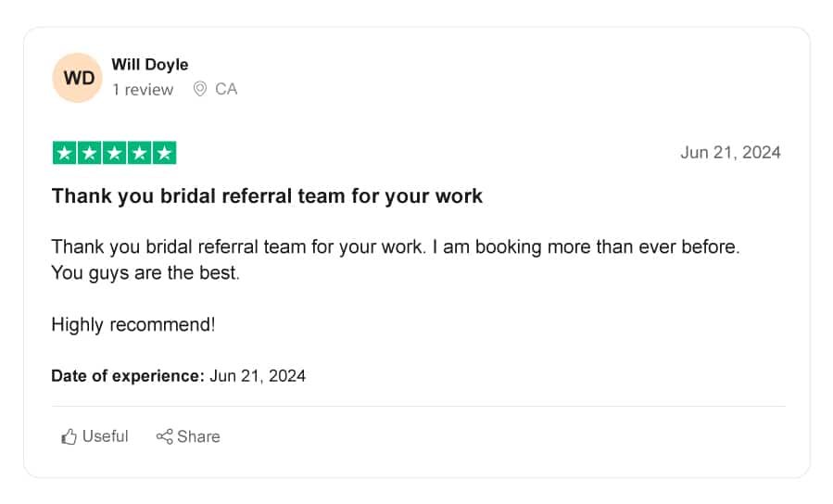833x504 pixels.
Task: Click the review title heading
Action: (x=267, y=196)
